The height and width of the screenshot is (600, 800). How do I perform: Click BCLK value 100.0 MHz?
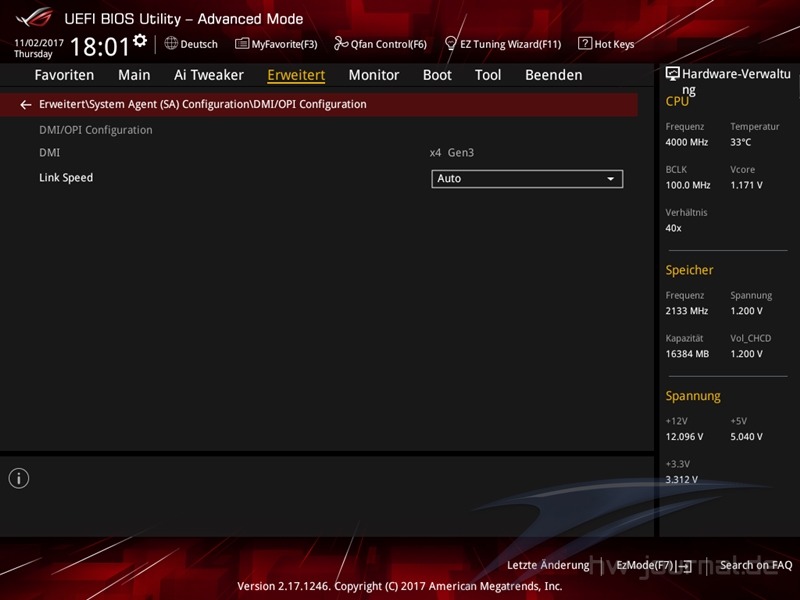688,185
